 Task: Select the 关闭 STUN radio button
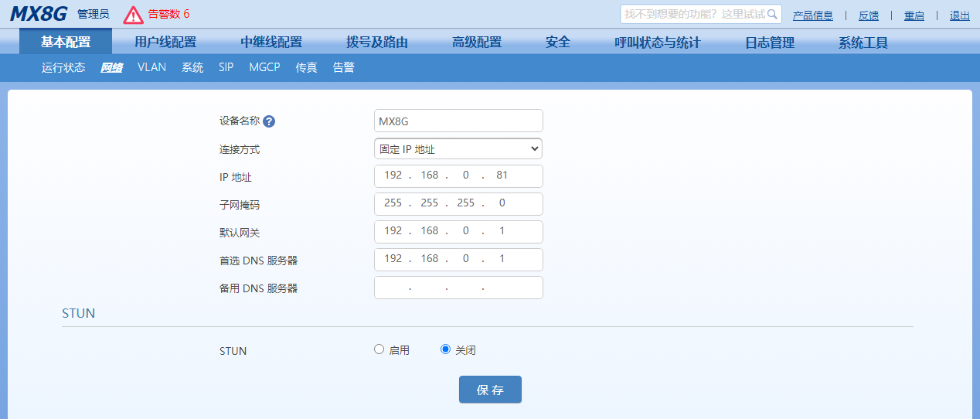tap(445, 349)
